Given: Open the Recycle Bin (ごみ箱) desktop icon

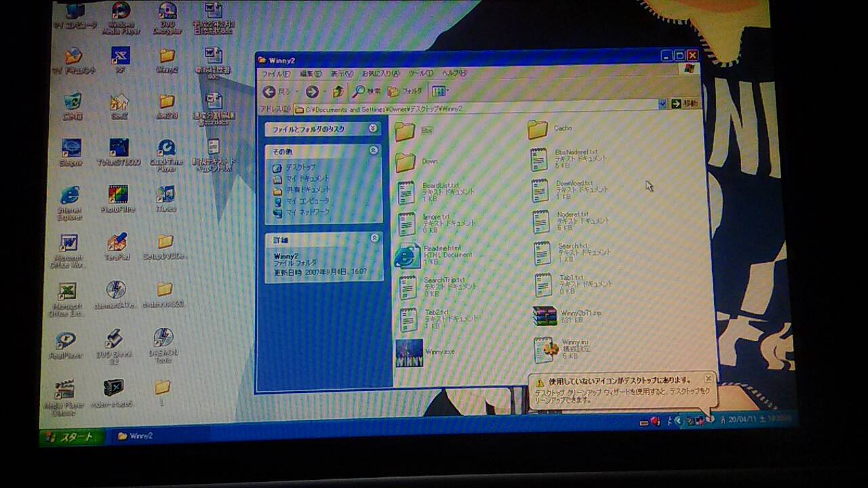Looking at the screenshot, I should coord(72,106).
